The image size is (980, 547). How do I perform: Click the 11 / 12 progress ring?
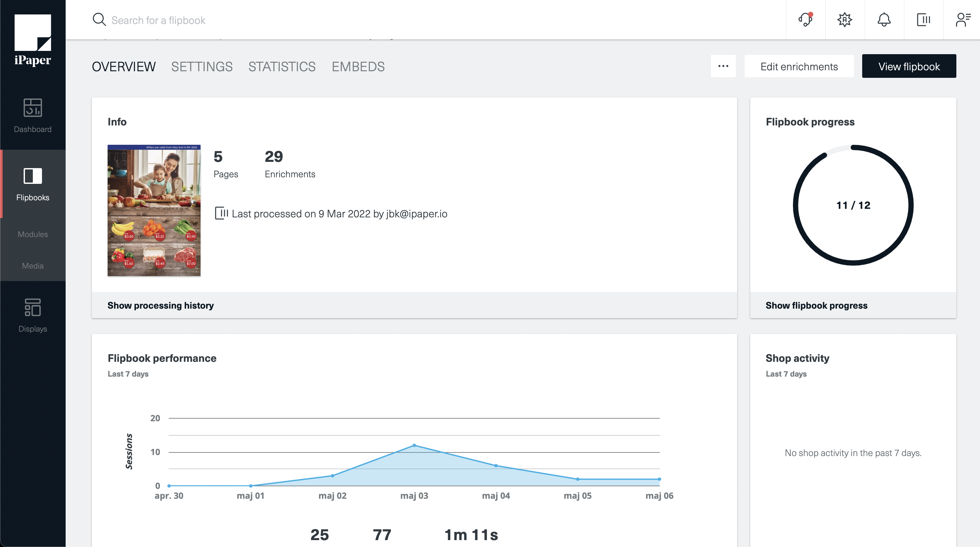point(853,205)
